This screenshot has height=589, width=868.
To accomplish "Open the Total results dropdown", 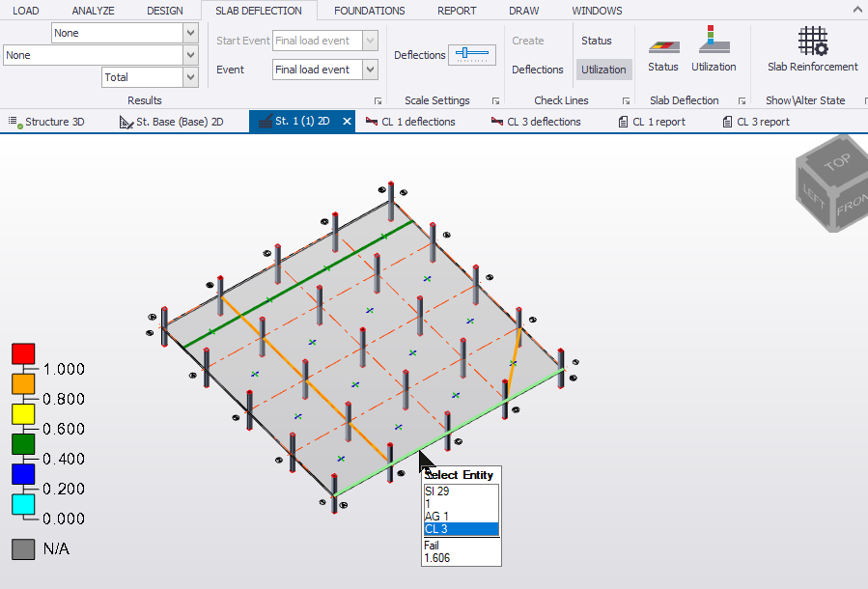I will [x=189, y=77].
